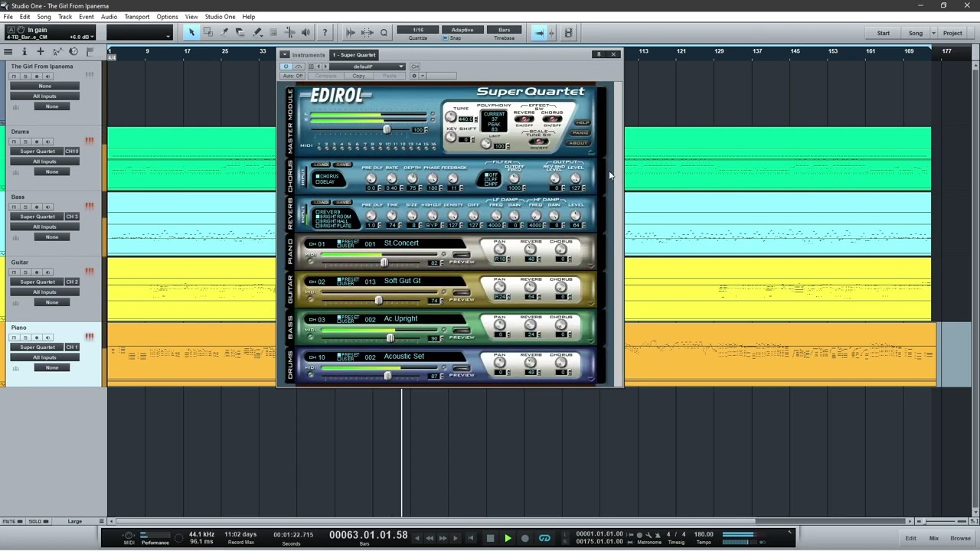Click the Tempo value 180.00

(704, 534)
